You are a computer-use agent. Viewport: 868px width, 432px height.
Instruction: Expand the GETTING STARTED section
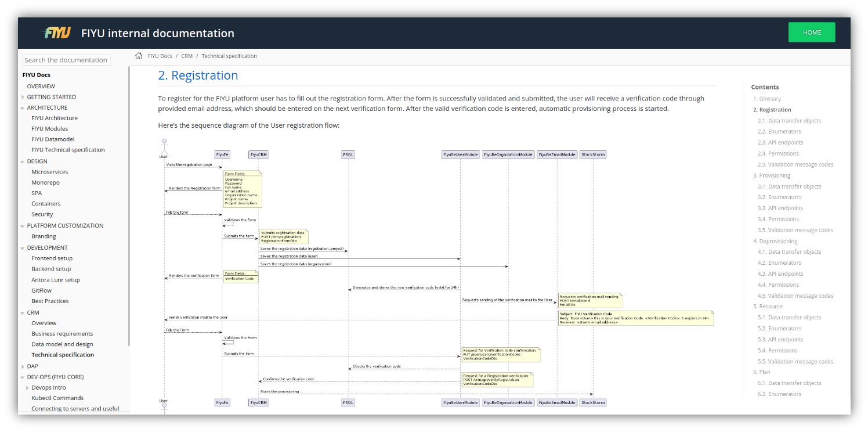pos(23,97)
